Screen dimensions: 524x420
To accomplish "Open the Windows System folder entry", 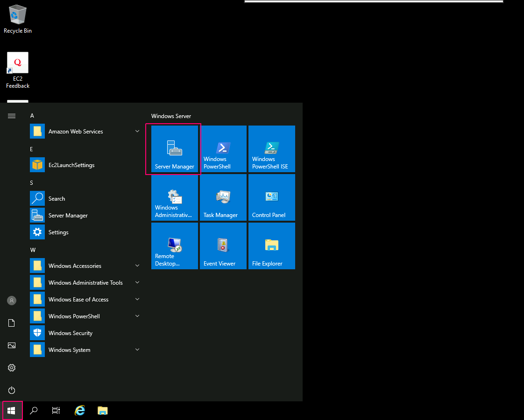I will coord(85,350).
